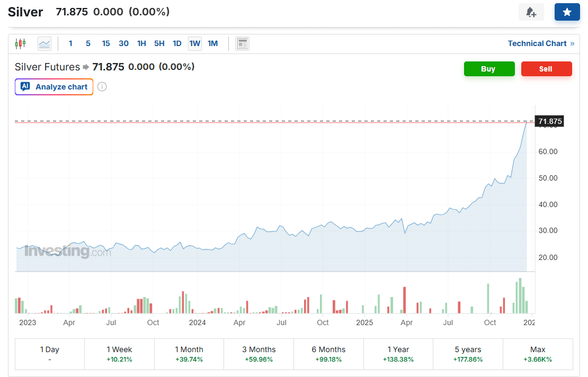588x377 pixels.
Task: Toggle the watchlist star button
Action: click(567, 12)
